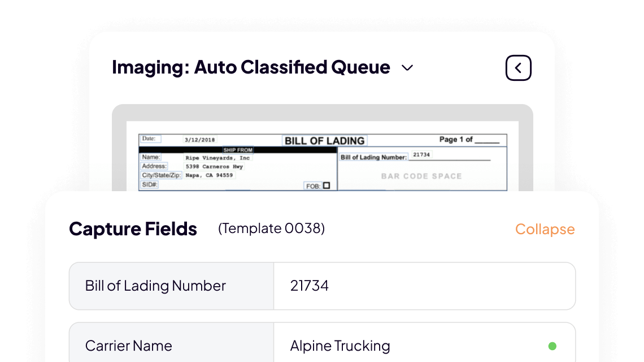Viewport: 644px width, 362px height.
Task: Select the Napa, CA 94559 city field
Action: click(x=209, y=175)
